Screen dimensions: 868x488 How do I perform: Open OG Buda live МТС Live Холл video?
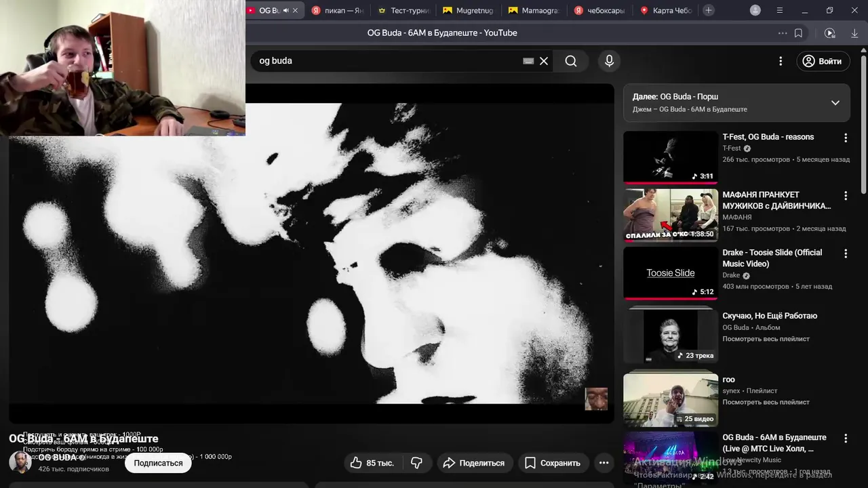(774, 443)
